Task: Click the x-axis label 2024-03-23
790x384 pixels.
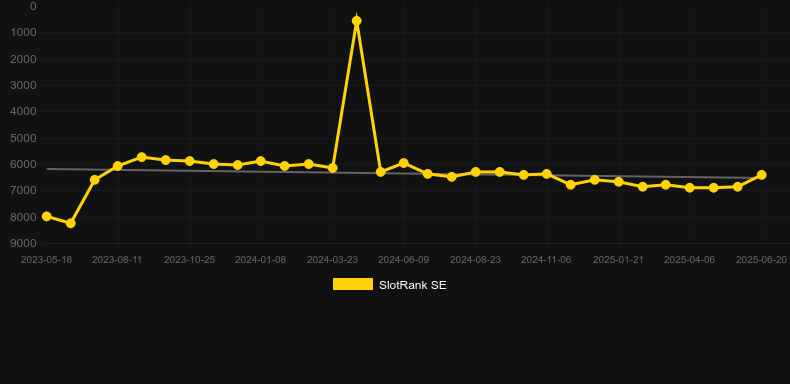Action: pyautogui.click(x=333, y=260)
